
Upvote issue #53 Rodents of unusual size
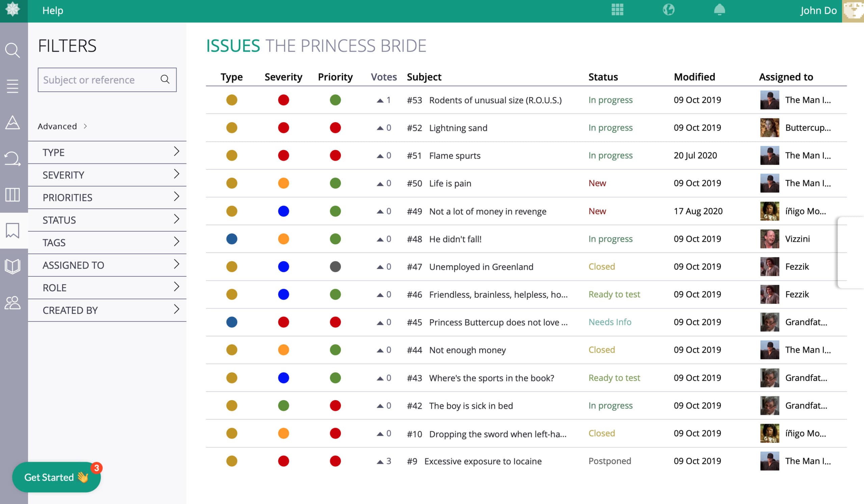(x=380, y=101)
